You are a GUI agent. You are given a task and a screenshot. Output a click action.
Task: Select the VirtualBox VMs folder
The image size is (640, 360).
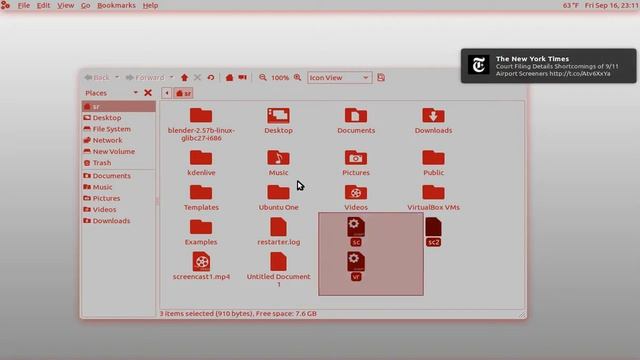pos(433,198)
